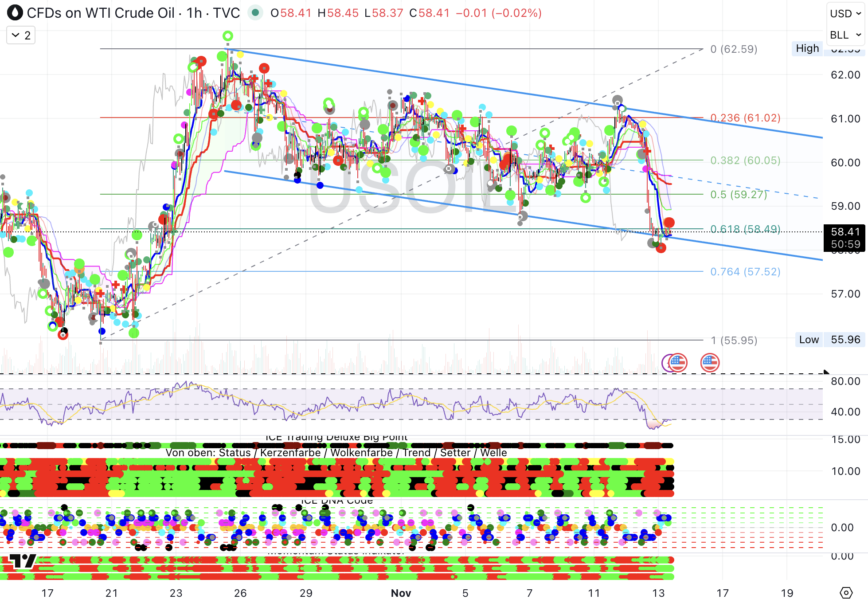Image resolution: width=868 pixels, height=603 pixels.
Task: Click the green ring marker above chart high
Action: coord(228,36)
